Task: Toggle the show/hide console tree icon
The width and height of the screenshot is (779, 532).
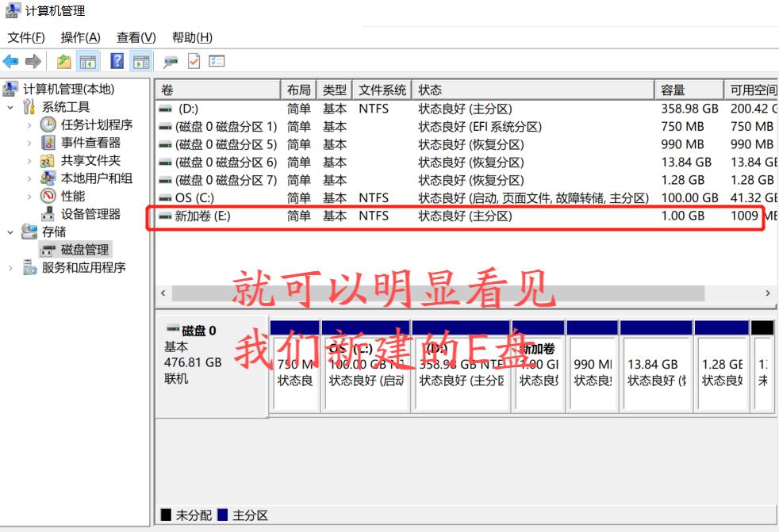Action: (87, 61)
